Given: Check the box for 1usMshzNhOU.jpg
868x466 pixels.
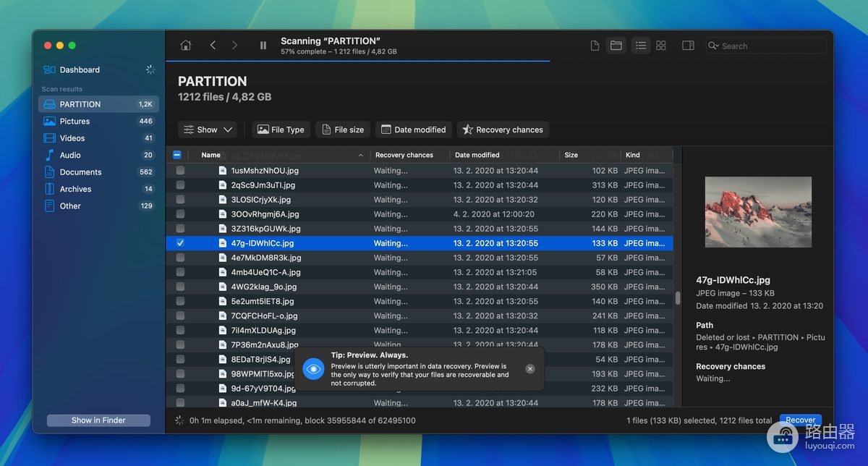Looking at the screenshot, I should pyautogui.click(x=180, y=171).
